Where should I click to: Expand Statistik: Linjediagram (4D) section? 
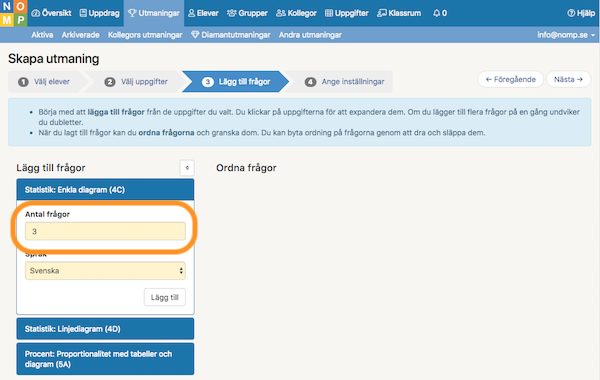coord(105,329)
